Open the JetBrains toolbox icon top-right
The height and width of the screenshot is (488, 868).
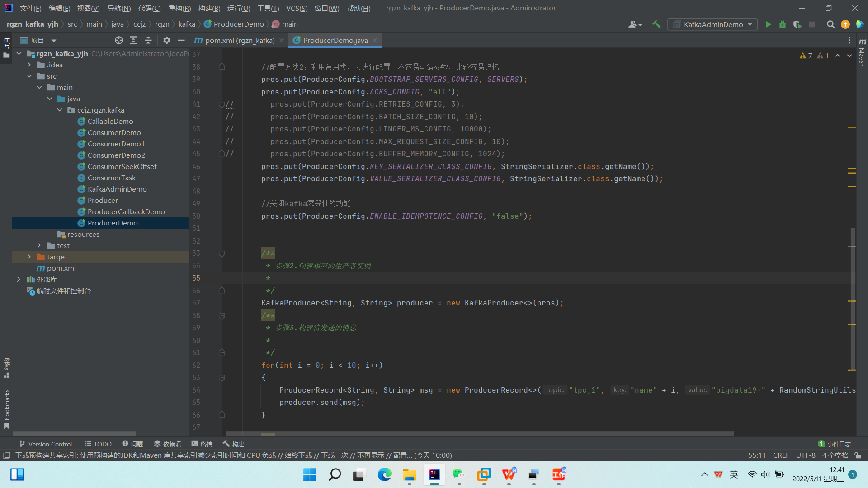860,24
